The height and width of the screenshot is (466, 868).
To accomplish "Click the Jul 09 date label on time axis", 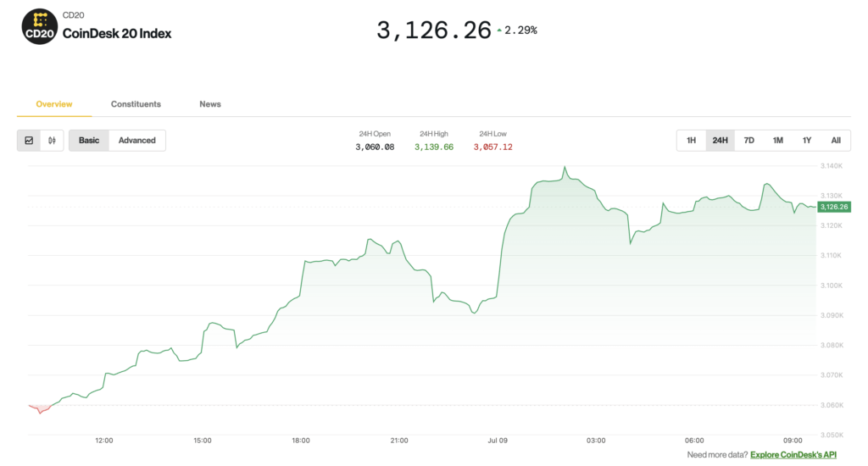I will (498, 441).
